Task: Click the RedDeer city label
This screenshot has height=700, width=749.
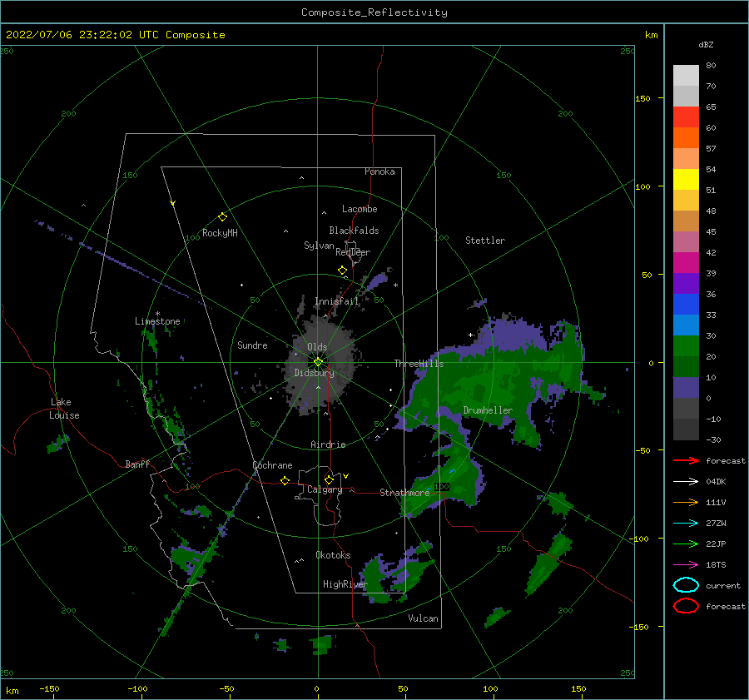Action: (x=353, y=252)
